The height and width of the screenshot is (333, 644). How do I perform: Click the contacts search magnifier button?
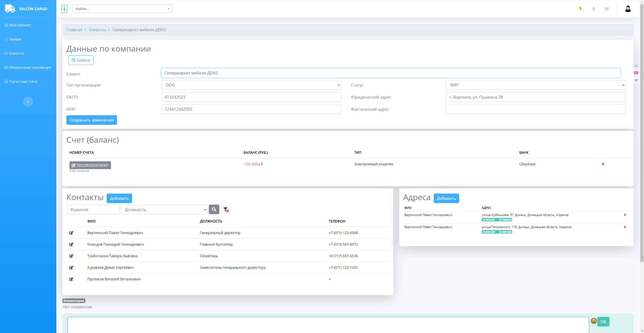click(x=214, y=209)
